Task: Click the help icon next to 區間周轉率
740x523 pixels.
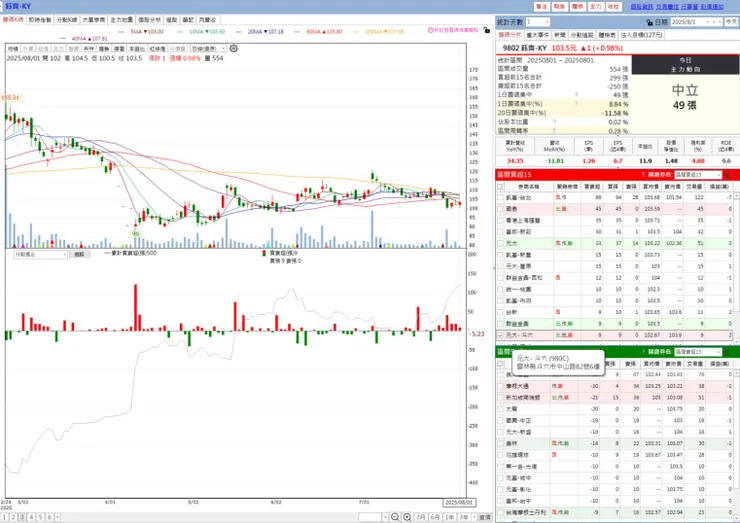Action: coord(554,131)
